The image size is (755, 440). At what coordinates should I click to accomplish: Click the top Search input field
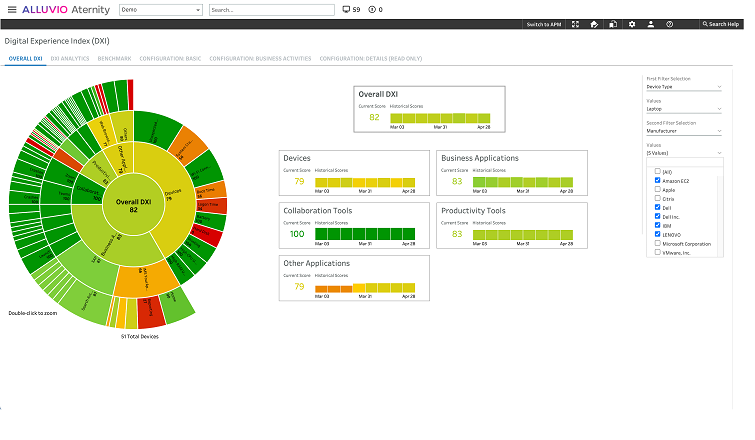click(272, 10)
